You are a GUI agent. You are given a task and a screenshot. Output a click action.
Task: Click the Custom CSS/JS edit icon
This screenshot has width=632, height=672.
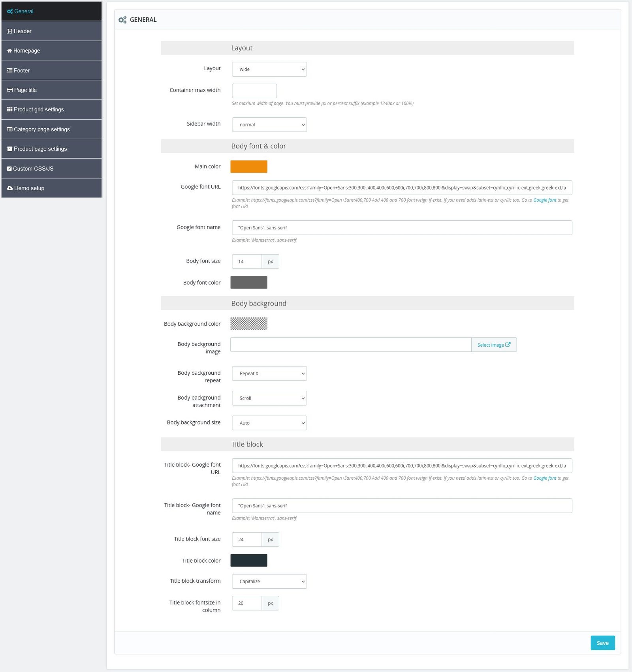coord(9,169)
